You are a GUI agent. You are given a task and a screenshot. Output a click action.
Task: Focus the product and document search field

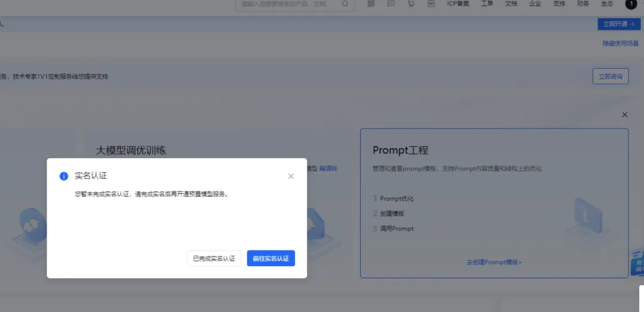[295, 4]
